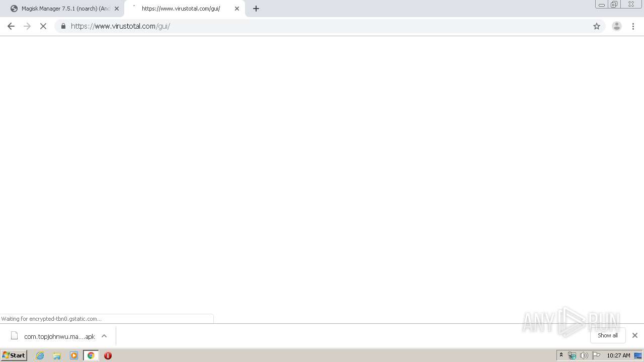Open the network tray icon
This screenshot has height=362, width=644.
click(x=572, y=355)
